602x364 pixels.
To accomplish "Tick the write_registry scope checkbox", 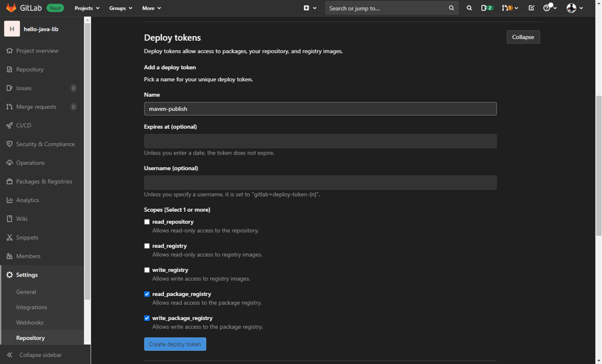I will tap(147, 270).
